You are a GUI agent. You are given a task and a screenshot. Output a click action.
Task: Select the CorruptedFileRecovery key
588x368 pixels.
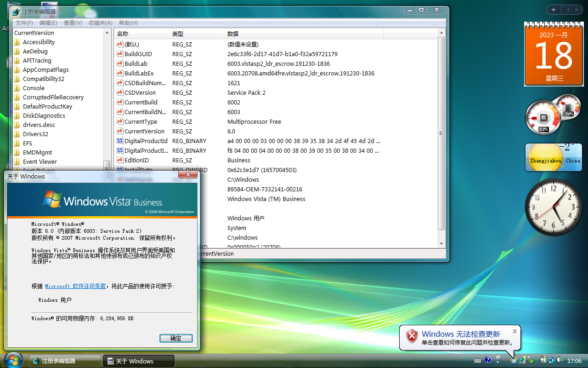[53, 98]
